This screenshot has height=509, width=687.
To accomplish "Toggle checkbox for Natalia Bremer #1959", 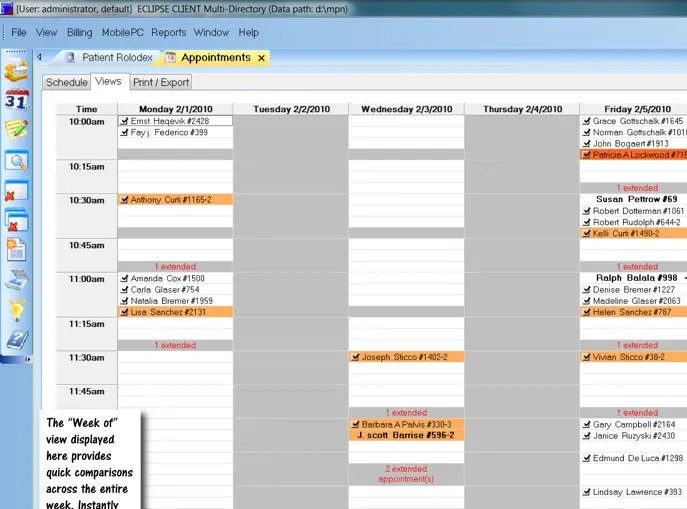I will (124, 300).
